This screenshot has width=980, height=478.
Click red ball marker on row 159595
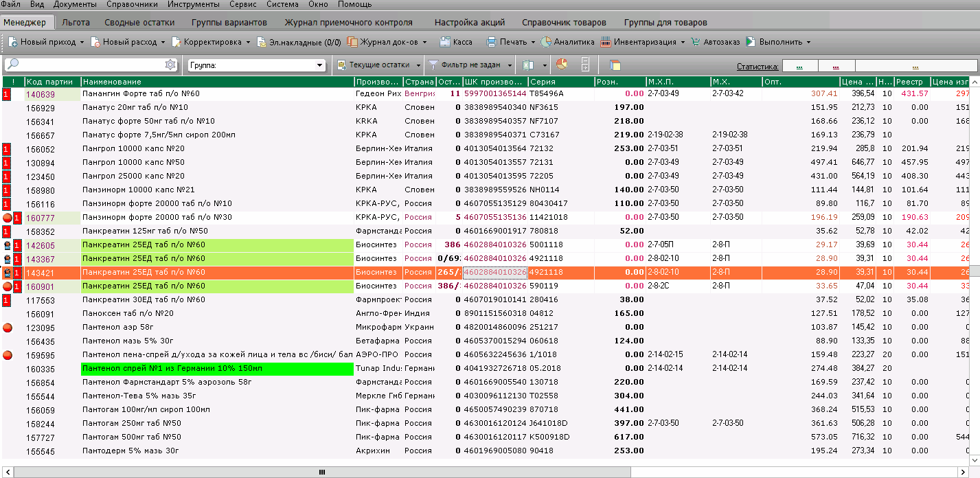(x=7, y=355)
